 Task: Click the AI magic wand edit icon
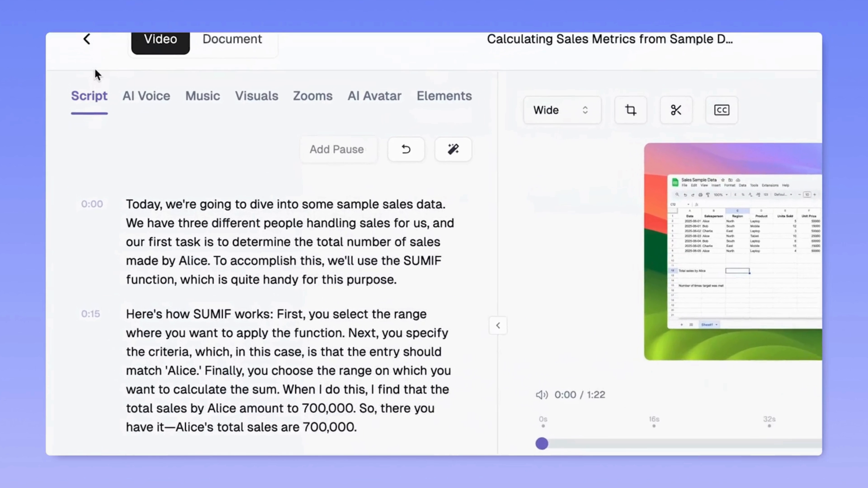click(x=453, y=149)
